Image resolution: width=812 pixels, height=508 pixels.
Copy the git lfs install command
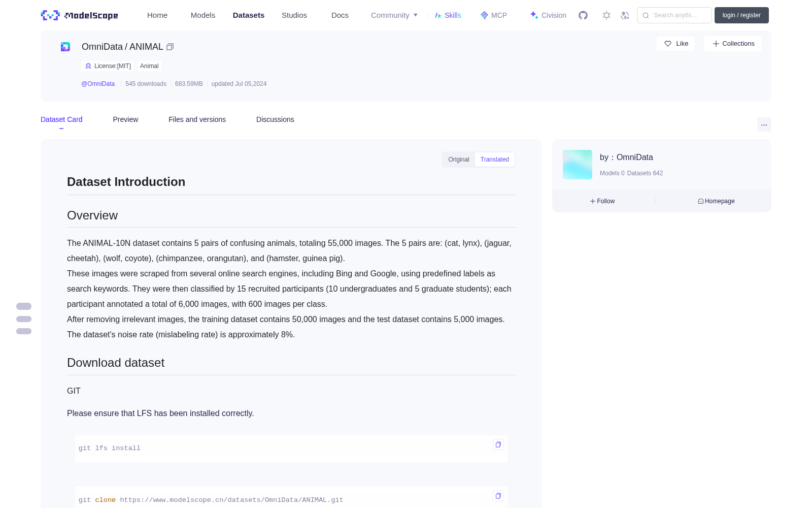coord(498,444)
